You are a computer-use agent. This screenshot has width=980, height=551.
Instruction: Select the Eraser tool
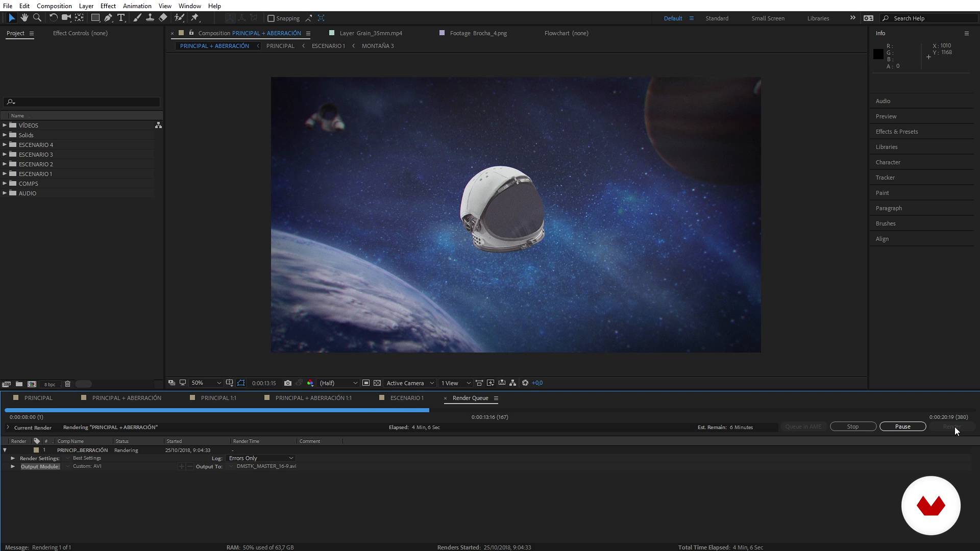tap(163, 18)
